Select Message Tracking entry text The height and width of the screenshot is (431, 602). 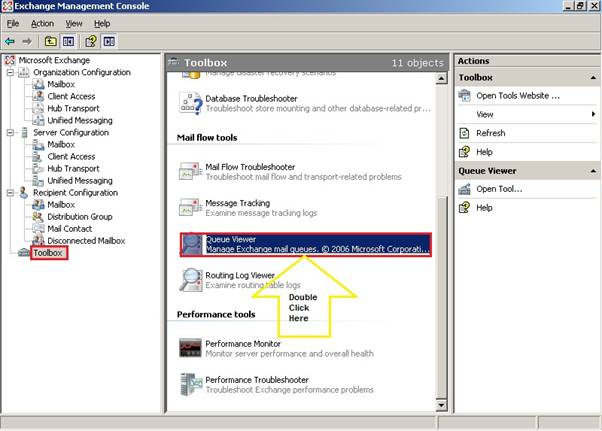(x=238, y=203)
